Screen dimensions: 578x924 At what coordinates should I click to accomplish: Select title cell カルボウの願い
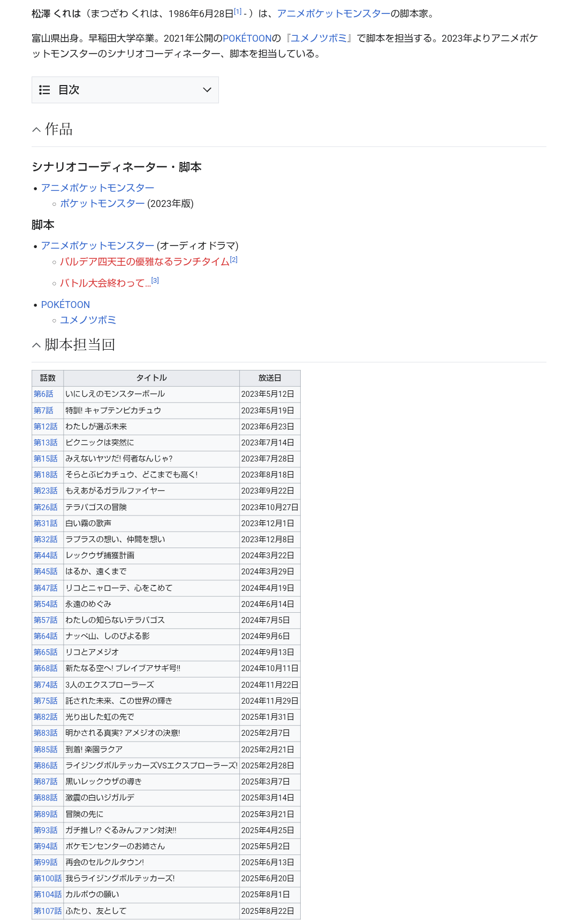(151, 895)
